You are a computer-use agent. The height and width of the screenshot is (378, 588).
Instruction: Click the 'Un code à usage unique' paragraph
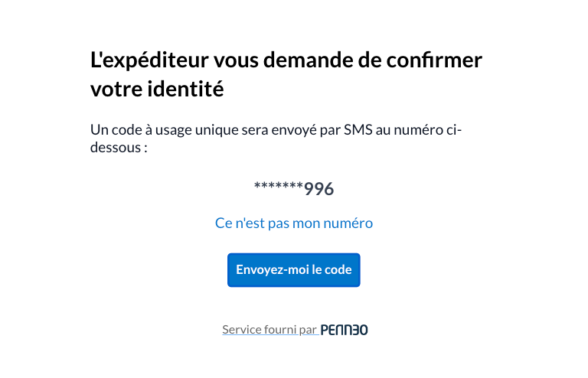(276, 138)
